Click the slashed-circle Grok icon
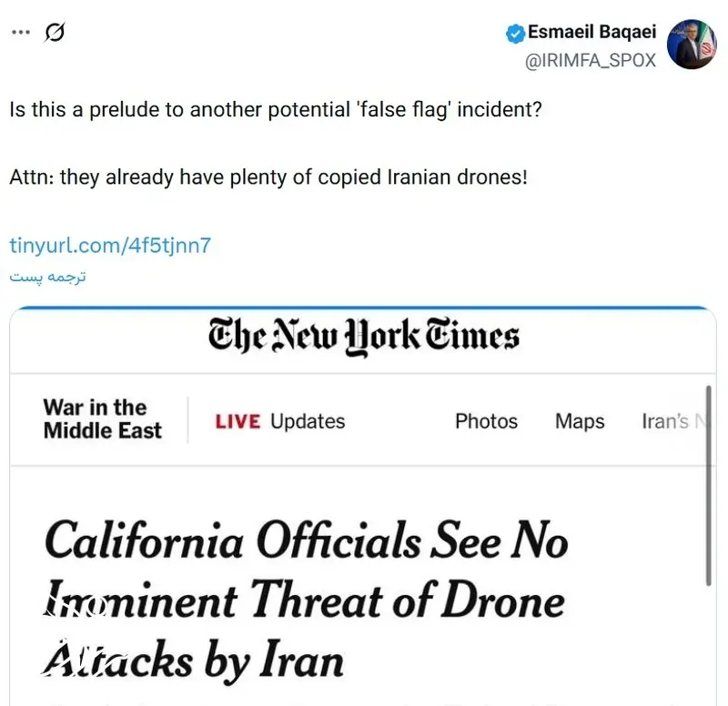The width and height of the screenshot is (728, 706). (55, 33)
